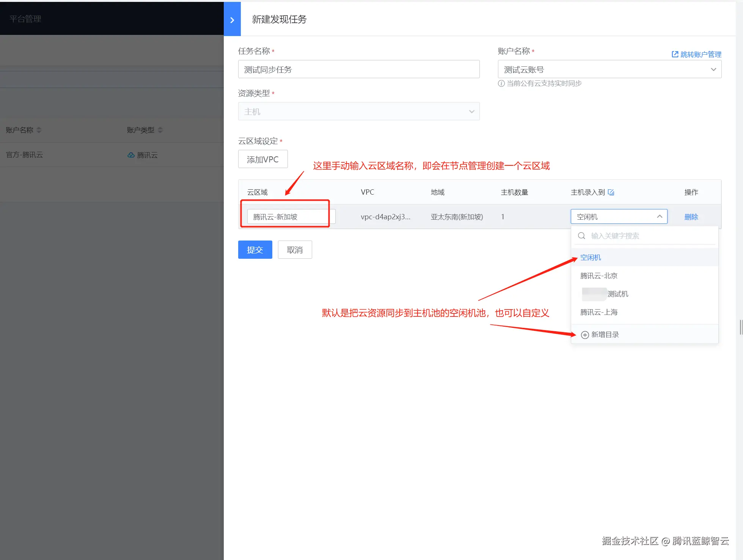Open the 账户名称 account dropdown
Screen dimensions: 743x560
tap(609, 69)
